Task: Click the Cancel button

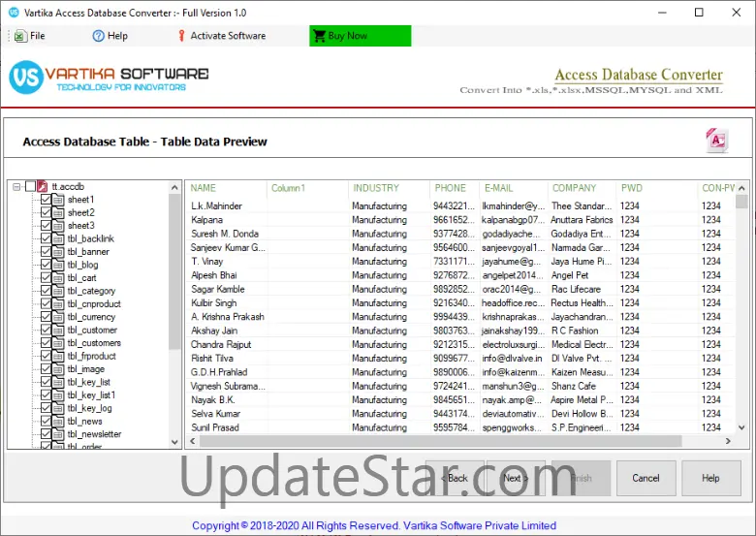Action: [x=646, y=478]
